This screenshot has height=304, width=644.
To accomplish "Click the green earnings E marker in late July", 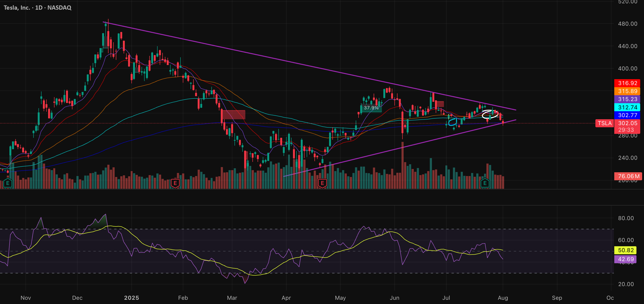I will coord(485,183).
